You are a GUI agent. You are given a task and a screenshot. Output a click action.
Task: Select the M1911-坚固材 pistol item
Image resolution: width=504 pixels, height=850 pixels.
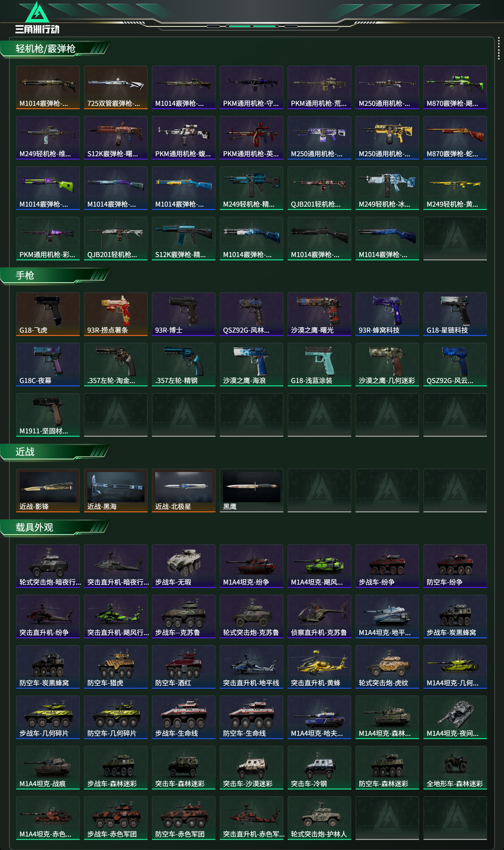pyautogui.click(x=48, y=415)
